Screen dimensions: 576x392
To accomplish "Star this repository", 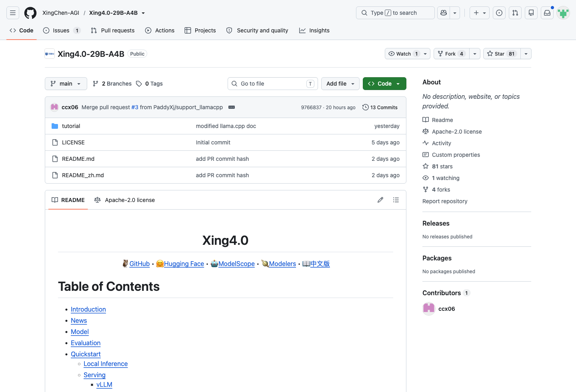I will pos(502,54).
